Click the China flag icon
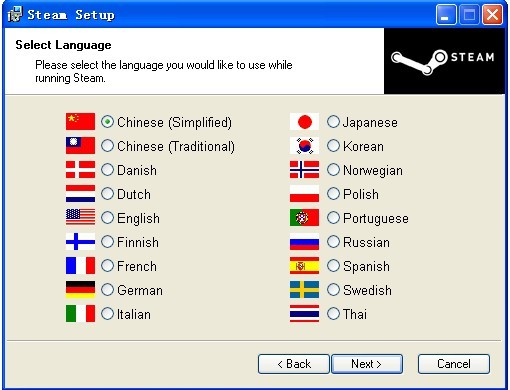The height and width of the screenshot is (390, 510). point(80,122)
